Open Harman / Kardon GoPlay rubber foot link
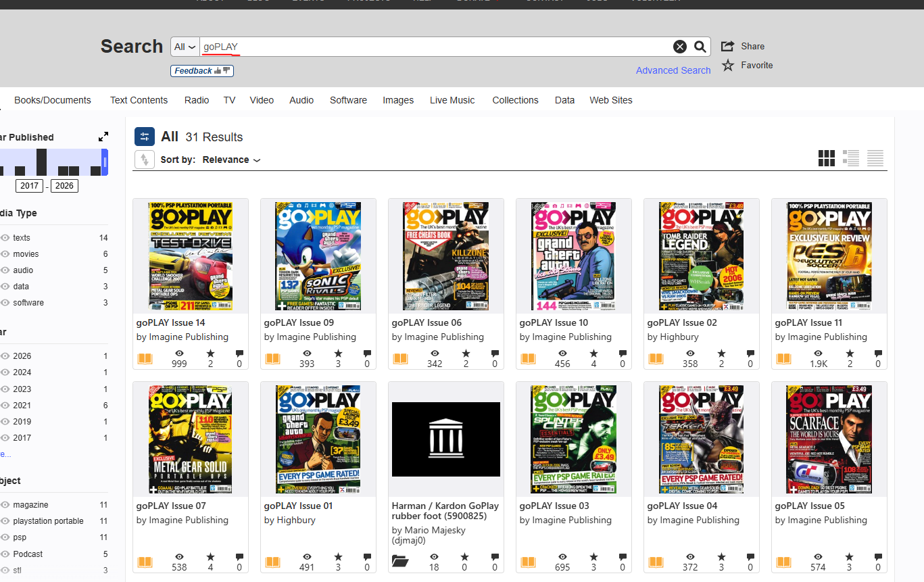Viewport: 924px width, 582px height. pos(445,510)
